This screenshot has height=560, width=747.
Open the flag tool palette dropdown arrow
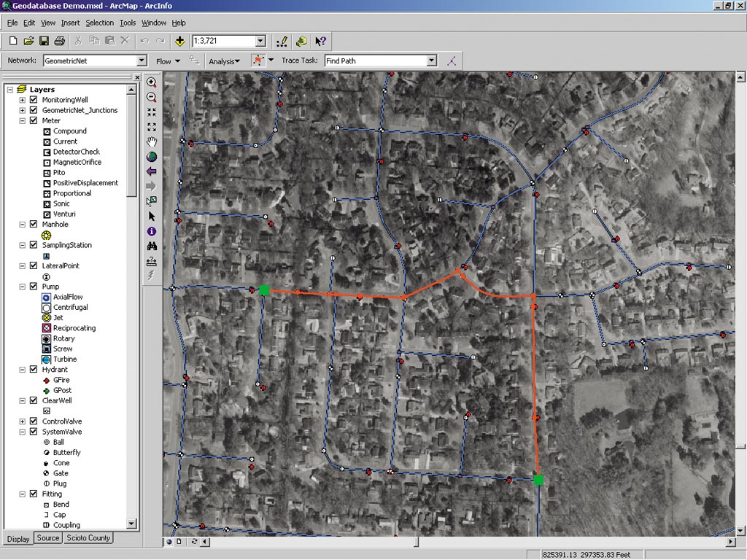click(x=271, y=60)
